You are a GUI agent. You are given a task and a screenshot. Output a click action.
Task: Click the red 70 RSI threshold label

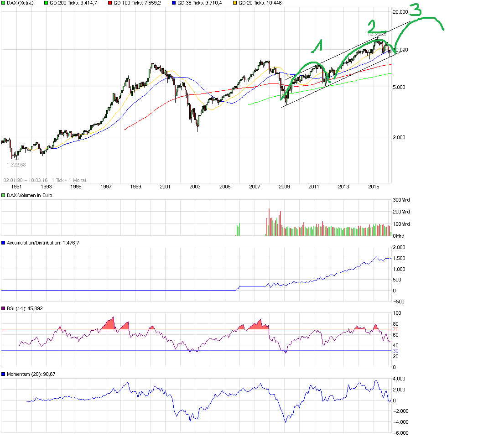pos(396,330)
